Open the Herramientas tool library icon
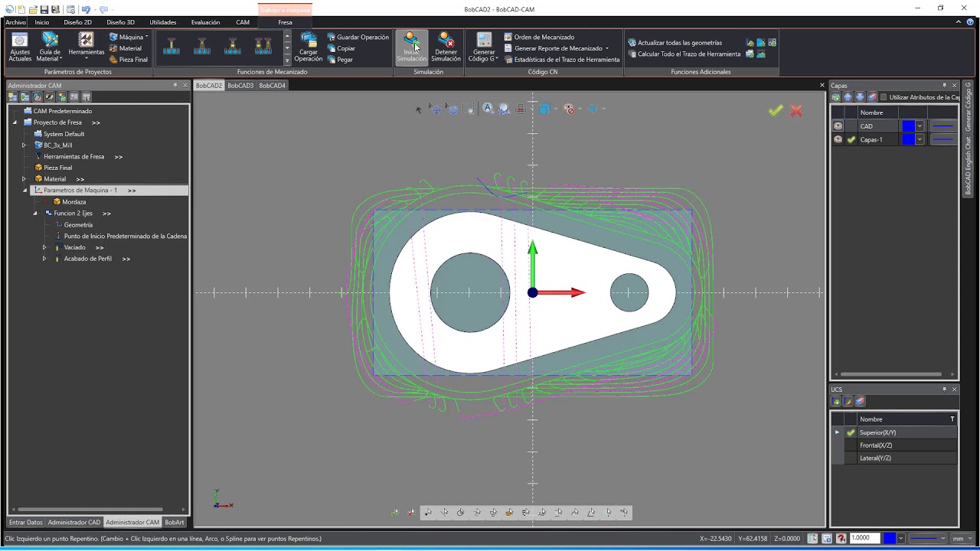The image size is (980, 551). tap(87, 47)
